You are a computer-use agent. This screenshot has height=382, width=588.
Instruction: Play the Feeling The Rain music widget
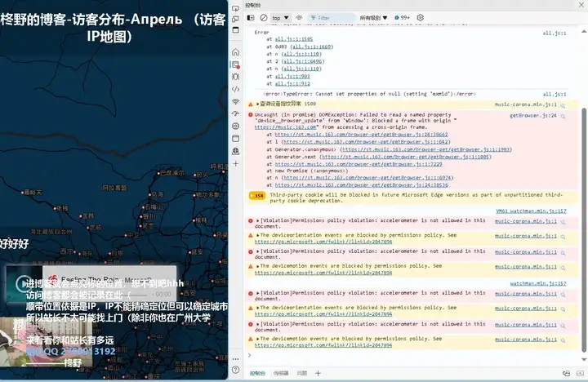click(x=23, y=283)
